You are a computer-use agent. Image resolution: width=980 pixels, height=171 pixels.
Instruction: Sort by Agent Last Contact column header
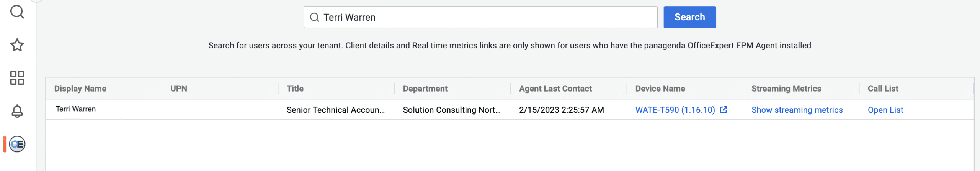[555, 89]
